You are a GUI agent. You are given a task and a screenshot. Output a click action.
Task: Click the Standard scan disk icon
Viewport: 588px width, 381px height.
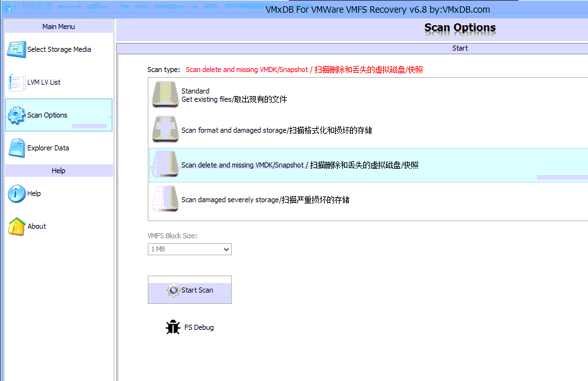coord(165,95)
